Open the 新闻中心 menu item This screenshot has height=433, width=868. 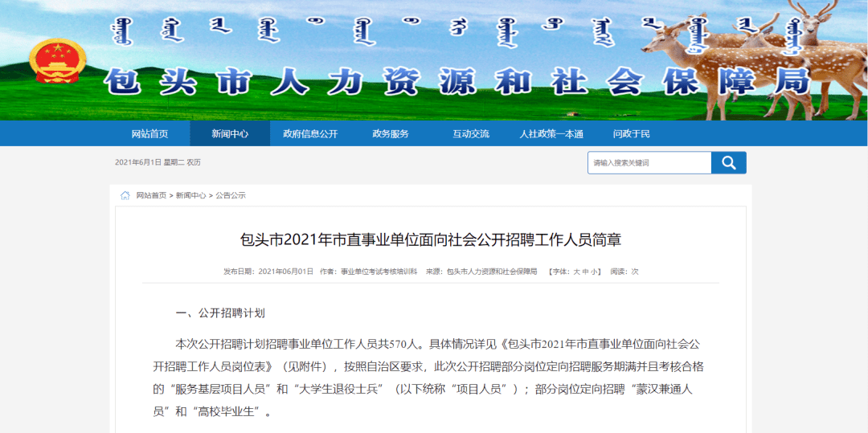(230, 134)
